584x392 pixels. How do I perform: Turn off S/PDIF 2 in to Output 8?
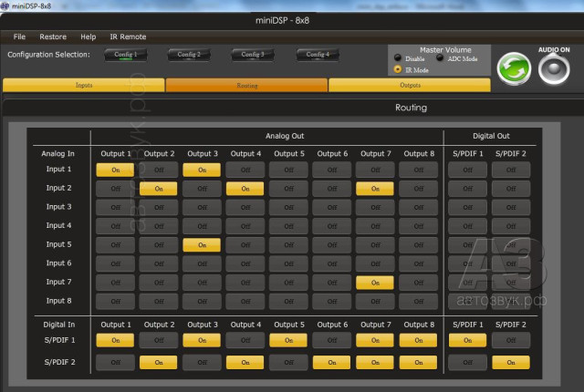[418, 362]
